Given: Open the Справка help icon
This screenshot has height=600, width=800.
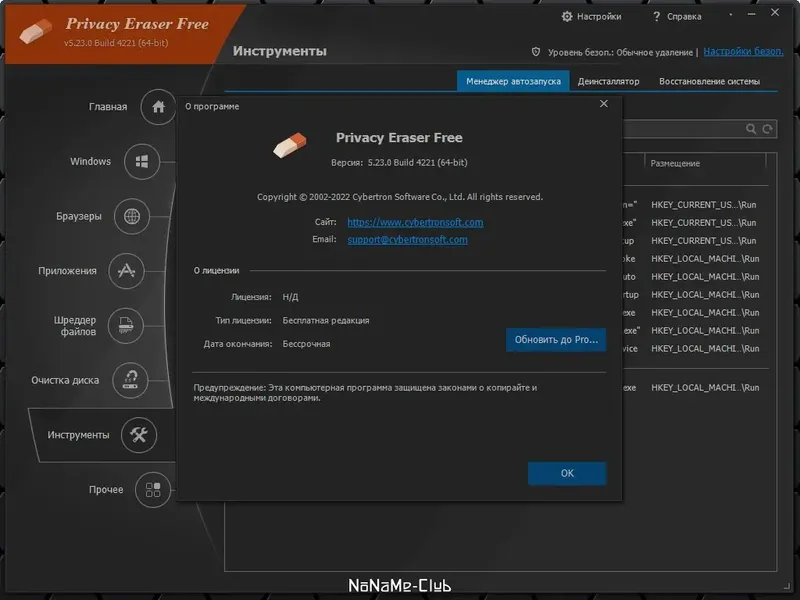Looking at the screenshot, I should [655, 17].
